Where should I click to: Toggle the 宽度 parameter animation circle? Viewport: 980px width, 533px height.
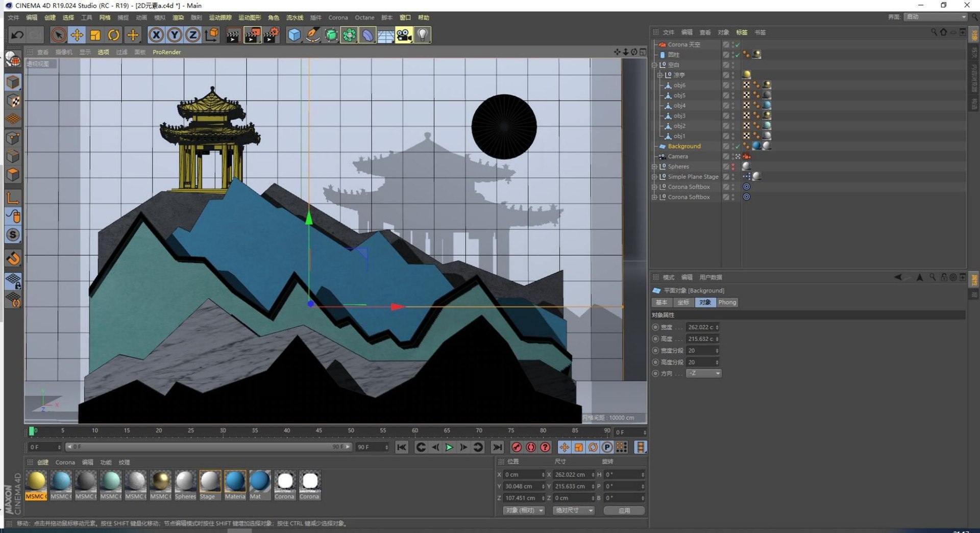point(655,327)
